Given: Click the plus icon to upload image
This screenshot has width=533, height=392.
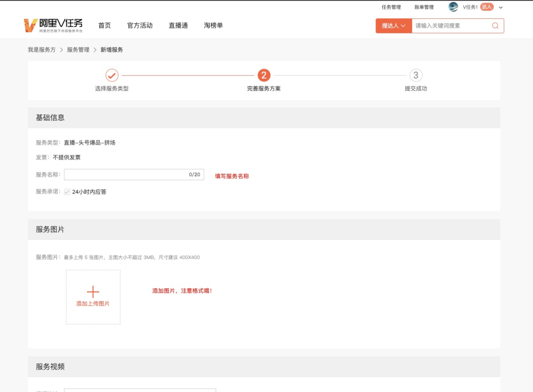Looking at the screenshot, I should click(x=93, y=292).
